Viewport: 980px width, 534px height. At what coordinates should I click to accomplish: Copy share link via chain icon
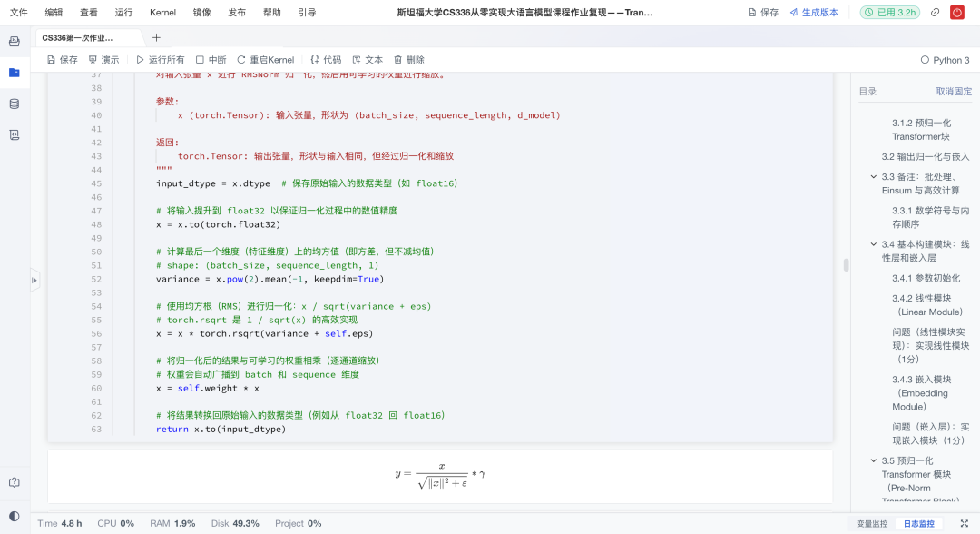pos(935,12)
